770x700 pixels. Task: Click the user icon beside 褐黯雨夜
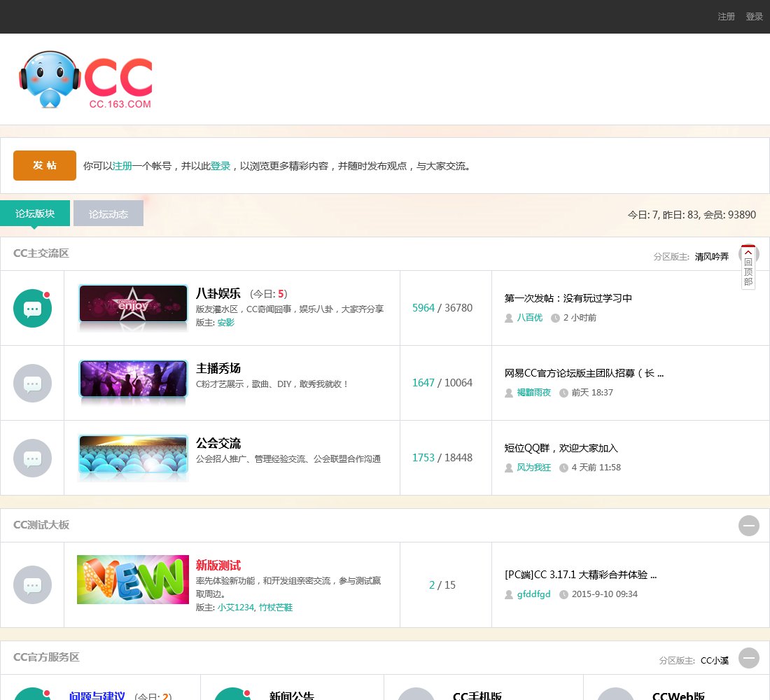click(x=509, y=393)
